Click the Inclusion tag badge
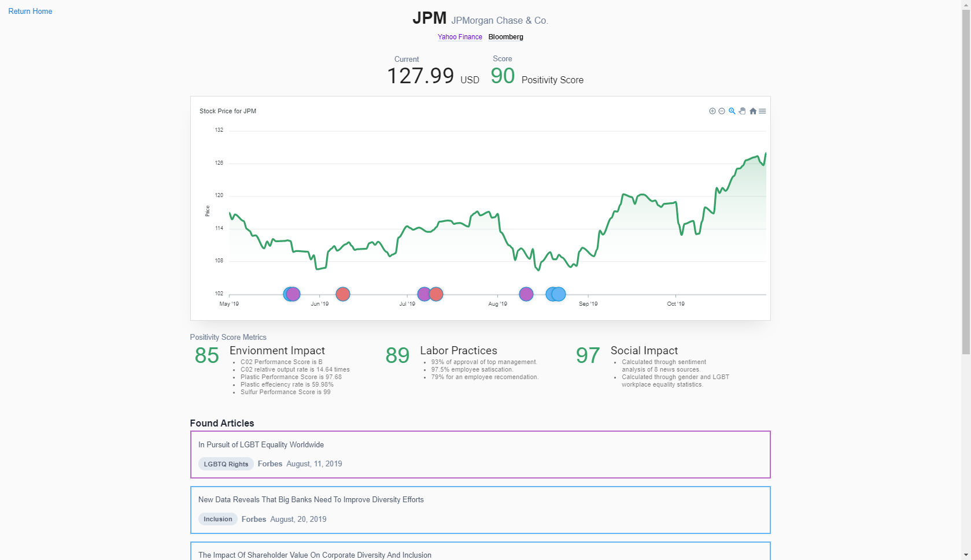 pos(217,519)
